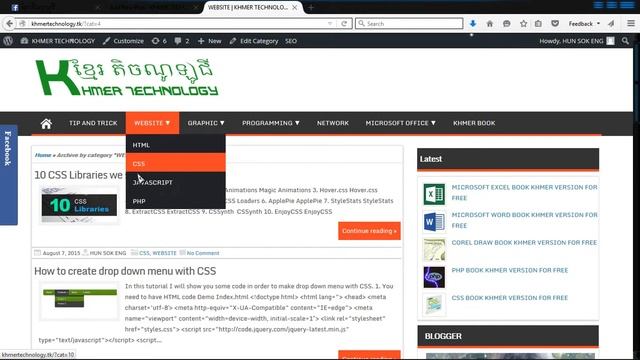The height and width of the screenshot is (360, 640).
Task: Open the new tab plus button
Action: pyautogui.click(x=311, y=7)
